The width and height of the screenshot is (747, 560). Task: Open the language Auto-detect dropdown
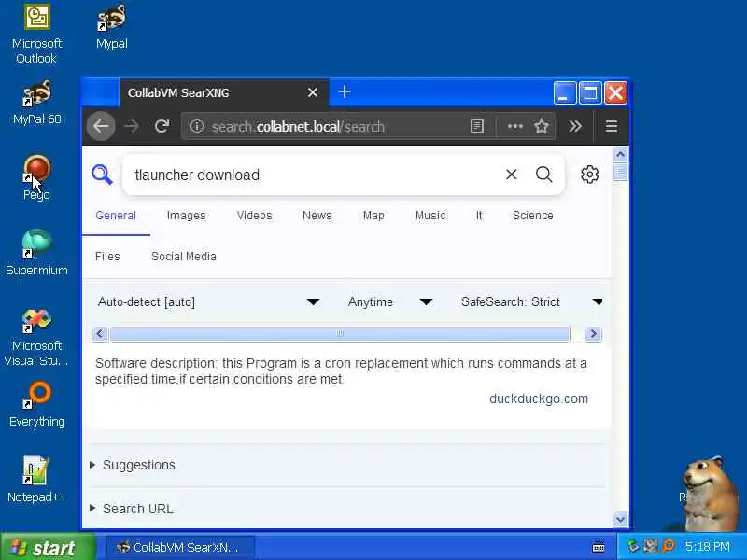pyautogui.click(x=208, y=301)
